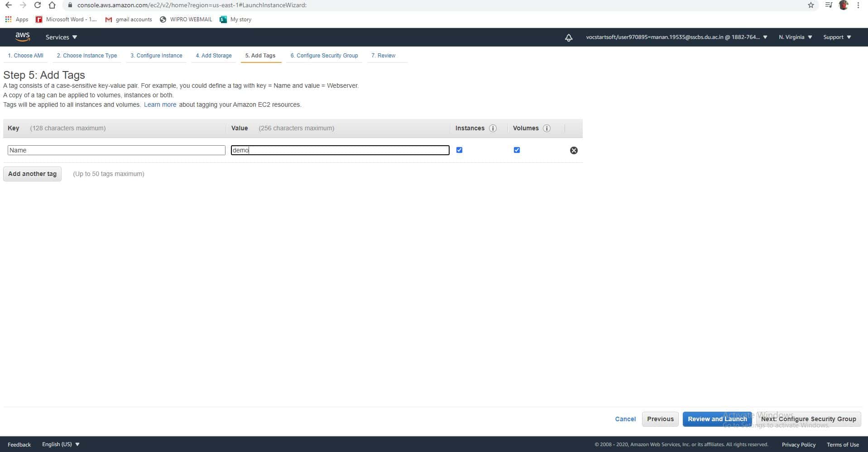
Task: Open My story bookmark
Action: tap(235, 19)
